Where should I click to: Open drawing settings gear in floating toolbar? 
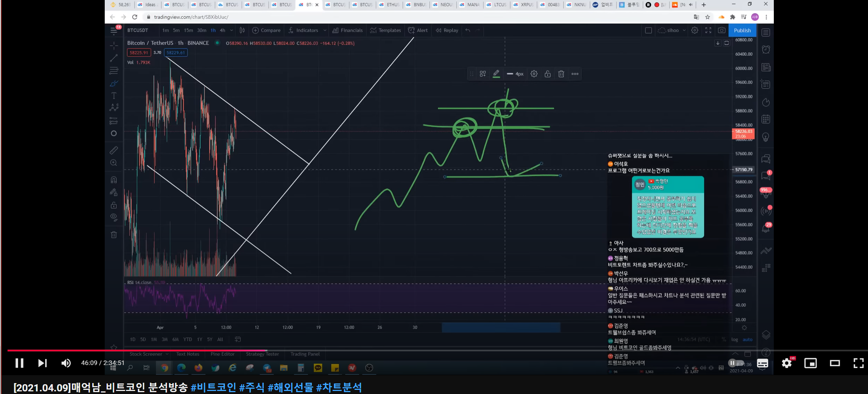tap(534, 74)
